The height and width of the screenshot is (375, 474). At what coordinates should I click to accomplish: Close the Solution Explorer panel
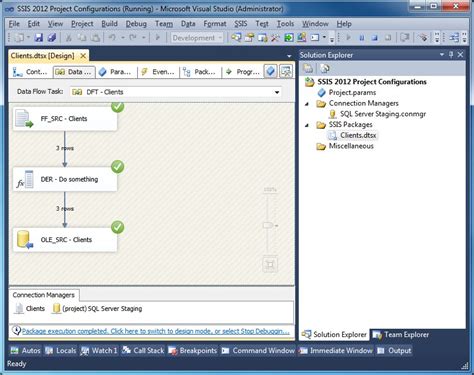pos(460,55)
